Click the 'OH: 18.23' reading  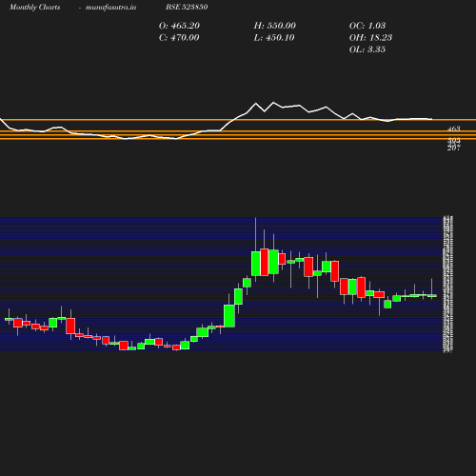tap(370, 38)
